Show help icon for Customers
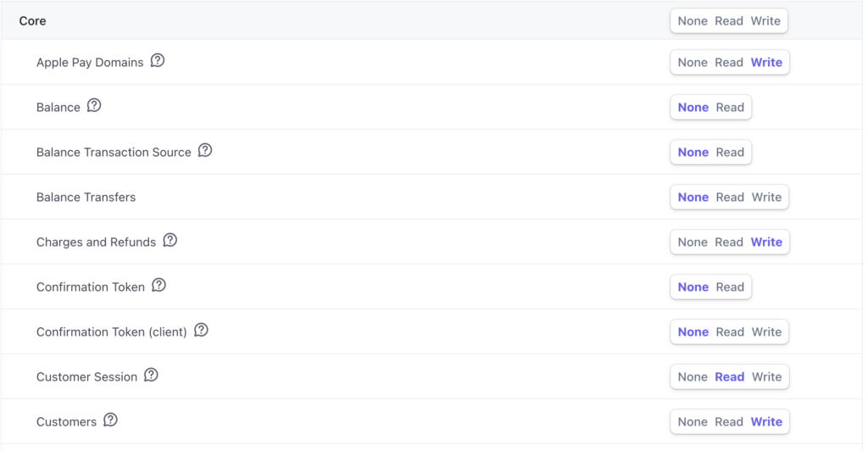Screen dimensions: 868x451 110,420
